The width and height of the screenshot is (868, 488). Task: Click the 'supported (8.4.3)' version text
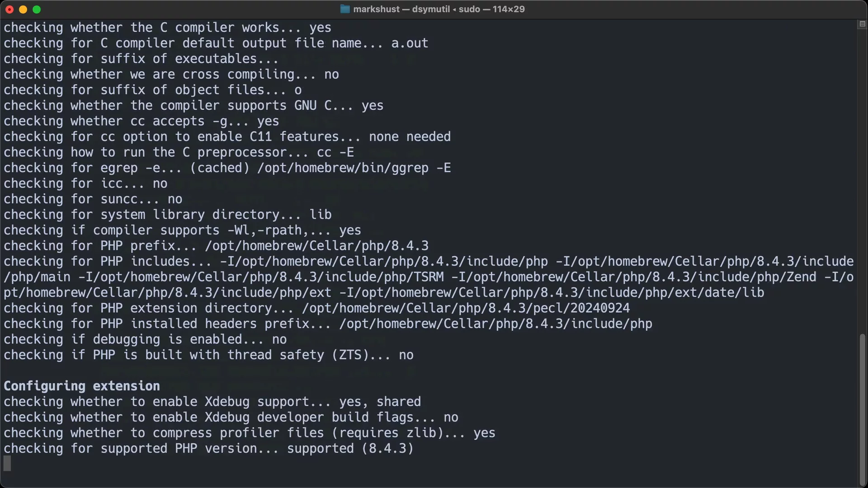coord(350,448)
